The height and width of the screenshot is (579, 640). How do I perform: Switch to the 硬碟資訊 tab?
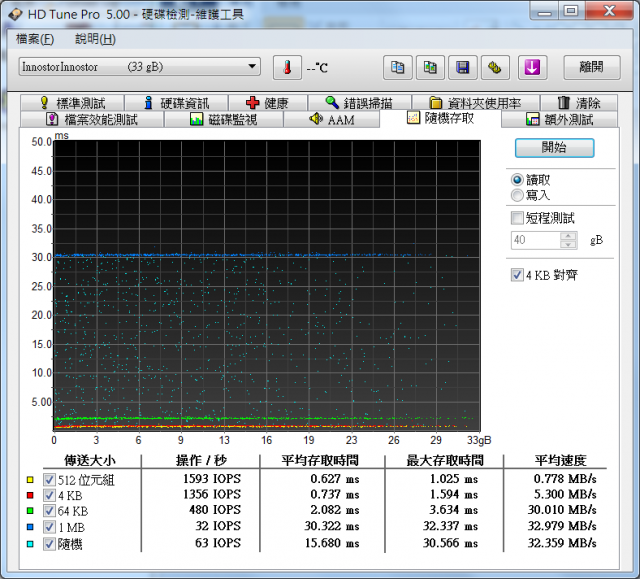[176, 103]
